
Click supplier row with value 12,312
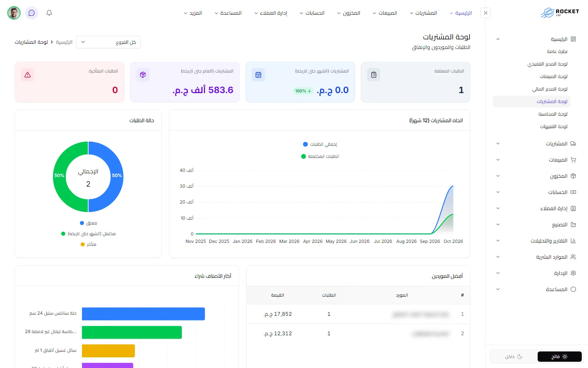358,333
